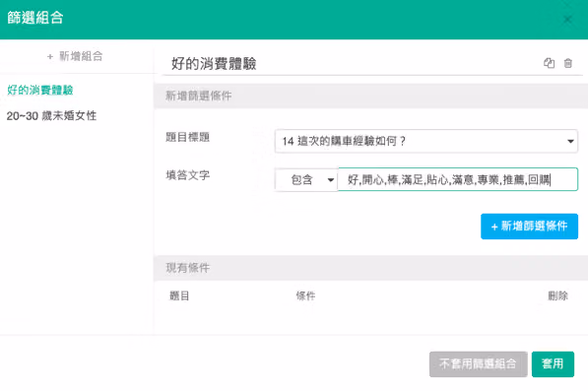Click the 刪除 column header
This screenshot has width=588, height=391.
click(x=557, y=295)
